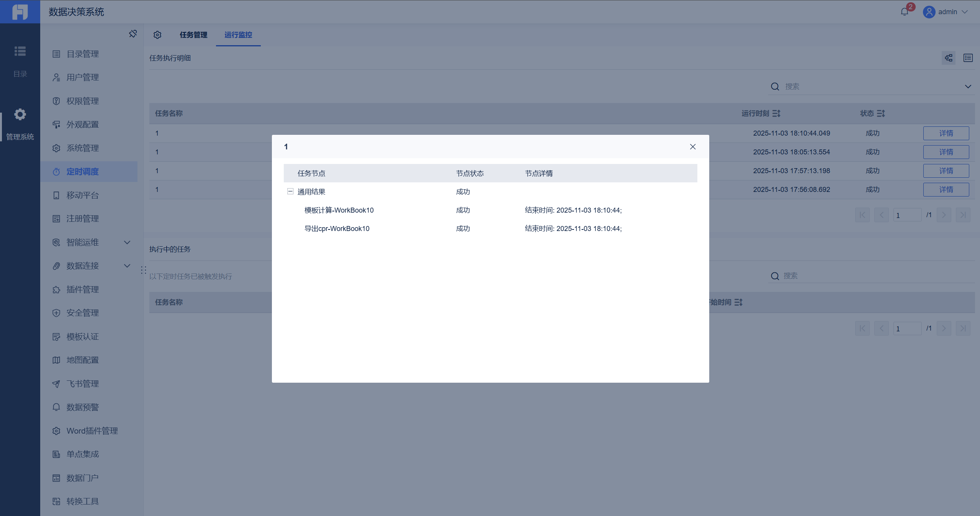Click 详情 for the 18:05:13 run

pyautogui.click(x=946, y=152)
